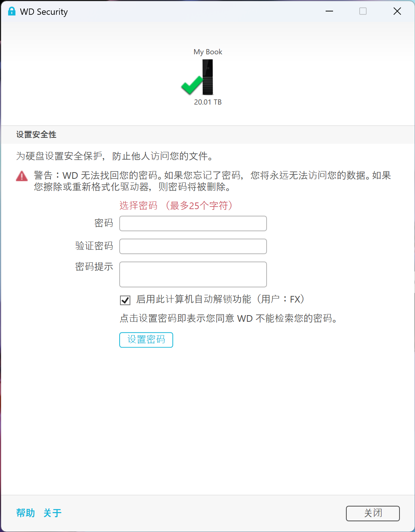Click the WD Security padlock icon
The width and height of the screenshot is (415, 532).
tap(12, 11)
